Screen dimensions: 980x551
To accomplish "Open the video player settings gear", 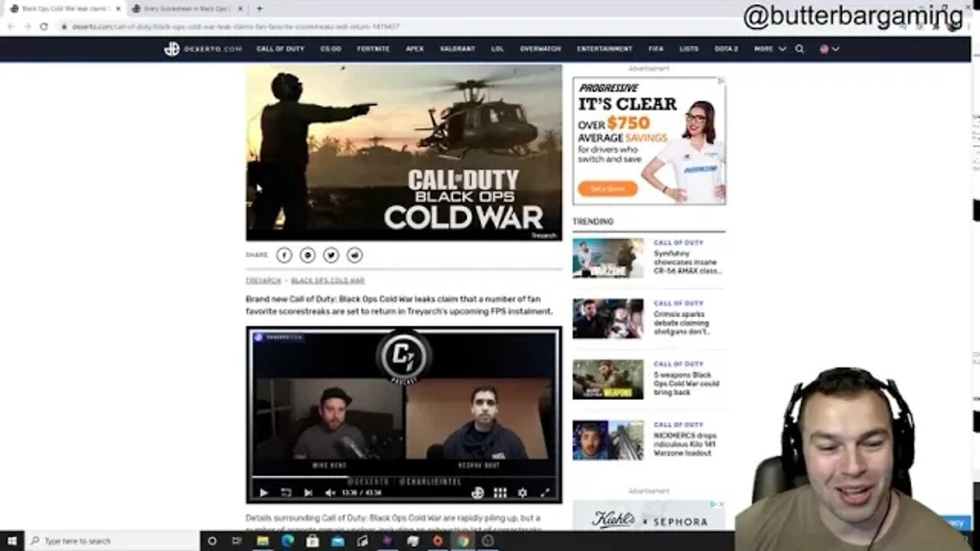I will tap(522, 493).
